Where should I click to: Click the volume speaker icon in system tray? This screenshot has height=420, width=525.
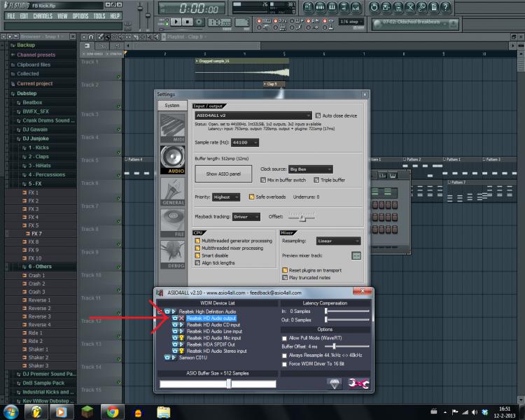click(x=475, y=412)
